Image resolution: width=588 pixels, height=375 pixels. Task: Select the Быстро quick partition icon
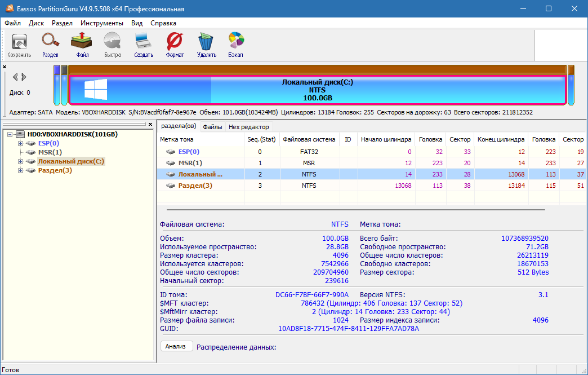coord(113,45)
